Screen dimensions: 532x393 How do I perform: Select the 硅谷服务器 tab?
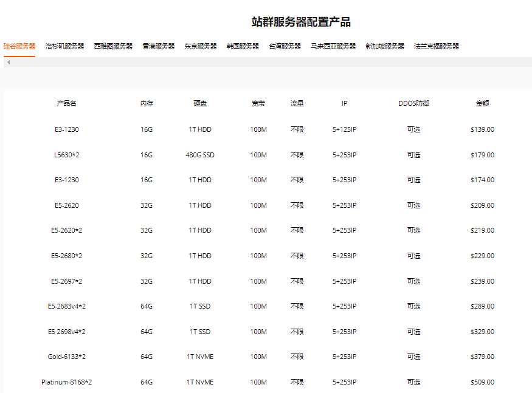[19, 46]
